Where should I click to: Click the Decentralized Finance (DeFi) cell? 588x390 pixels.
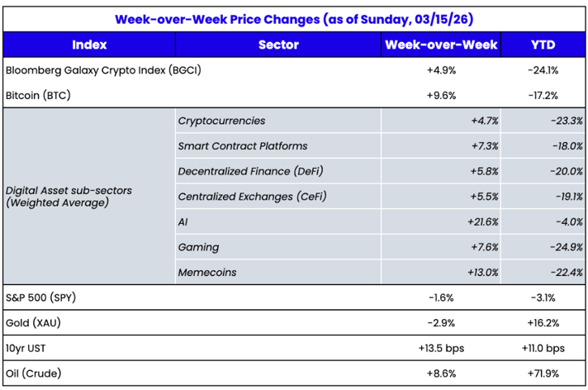point(250,171)
